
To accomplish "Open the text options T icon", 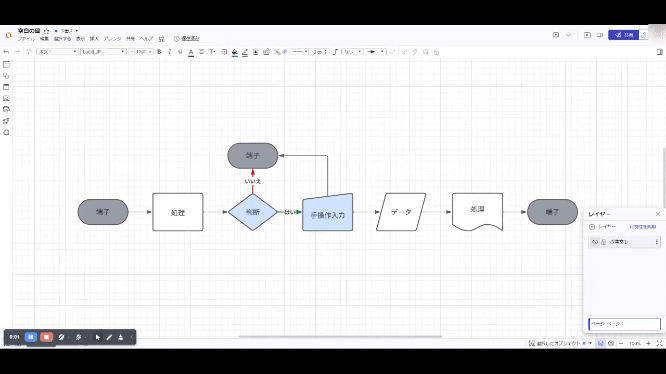I will click(212, 52).
